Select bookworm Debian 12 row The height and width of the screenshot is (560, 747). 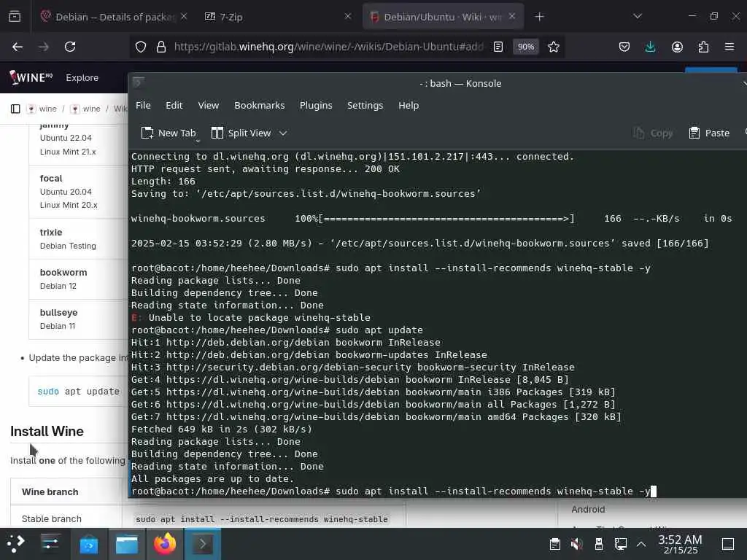click(78, 279)
